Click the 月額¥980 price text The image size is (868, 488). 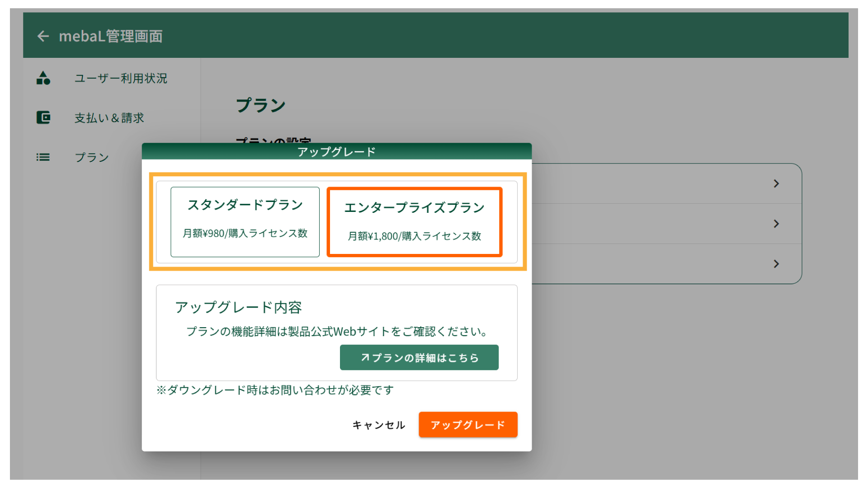click(245, 233)
